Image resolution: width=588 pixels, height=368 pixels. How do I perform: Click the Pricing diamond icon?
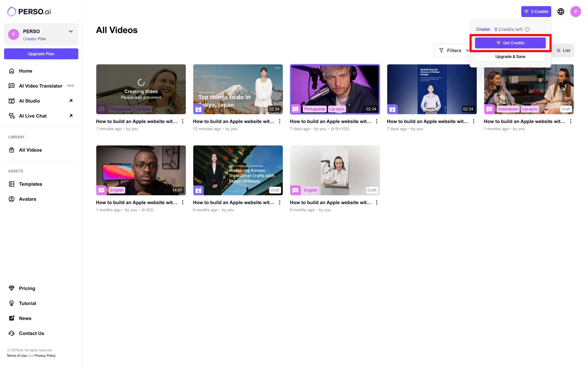(x=11, y=288)
